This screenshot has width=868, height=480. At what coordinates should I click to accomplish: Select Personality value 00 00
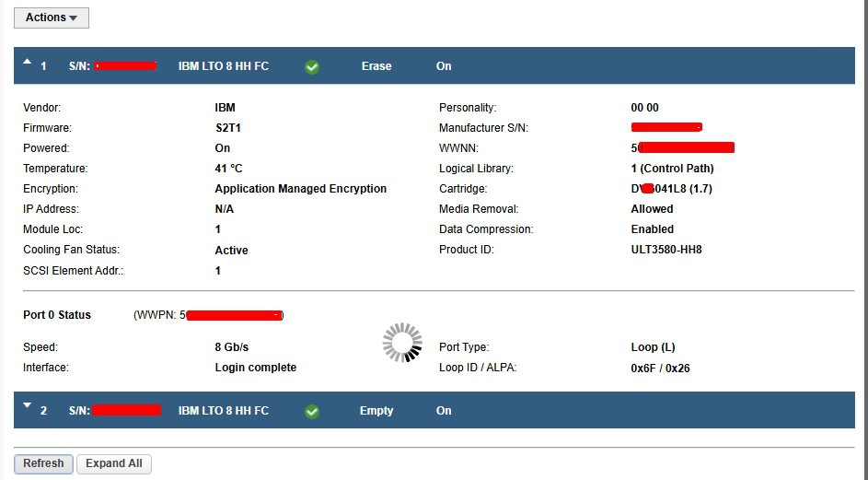[x=645, y=108]
